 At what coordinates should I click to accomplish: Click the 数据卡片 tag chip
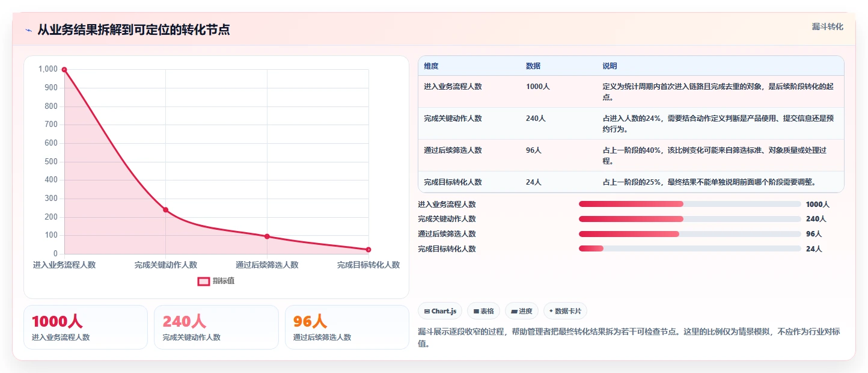(565, 311)
